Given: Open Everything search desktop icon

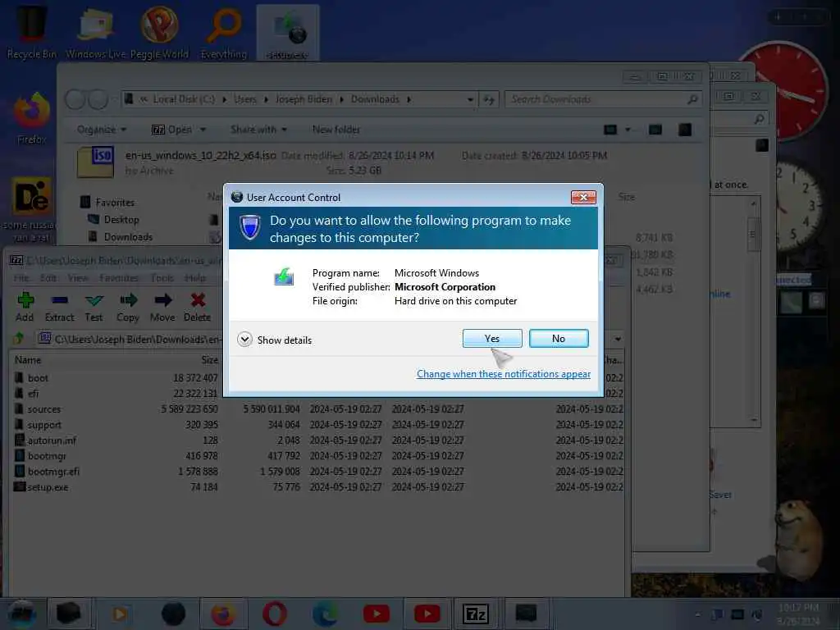Looking at the screenshot, I should click(223, 31).
